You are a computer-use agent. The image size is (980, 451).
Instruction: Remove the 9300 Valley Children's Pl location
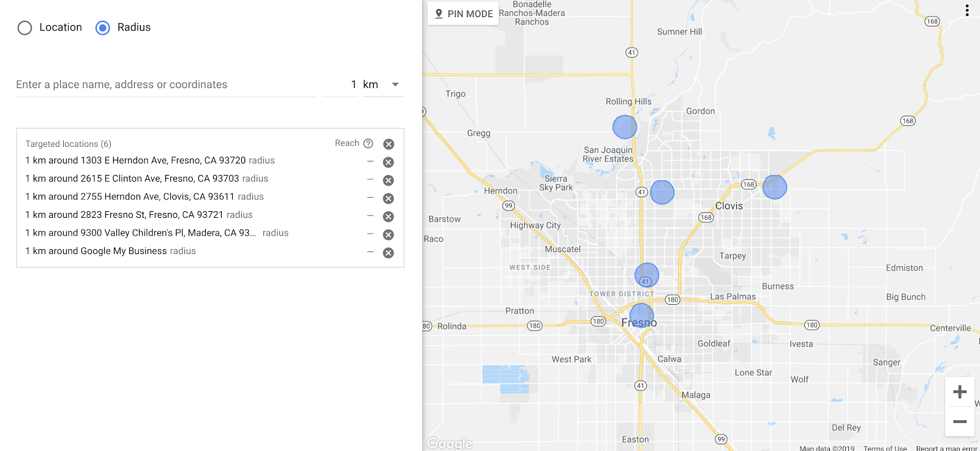388,234
